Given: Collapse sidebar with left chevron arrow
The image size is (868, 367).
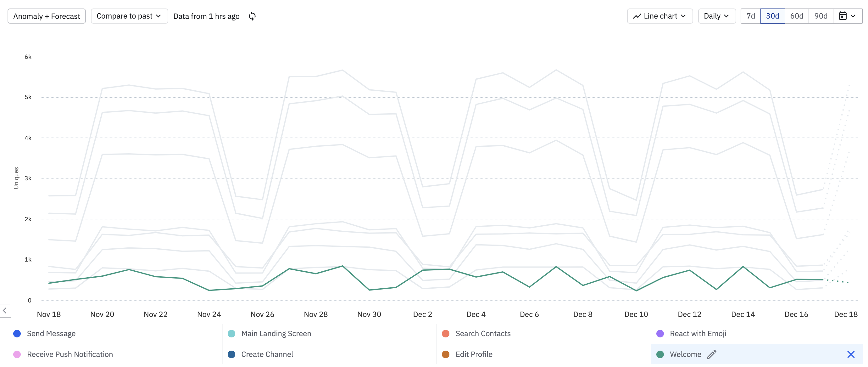Looking at the screenshot, I should point(5,310).
